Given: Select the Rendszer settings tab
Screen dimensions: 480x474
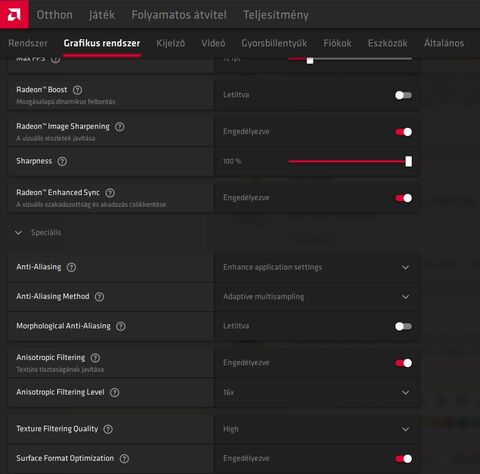Looking at the screenshot, I should 28,43.
